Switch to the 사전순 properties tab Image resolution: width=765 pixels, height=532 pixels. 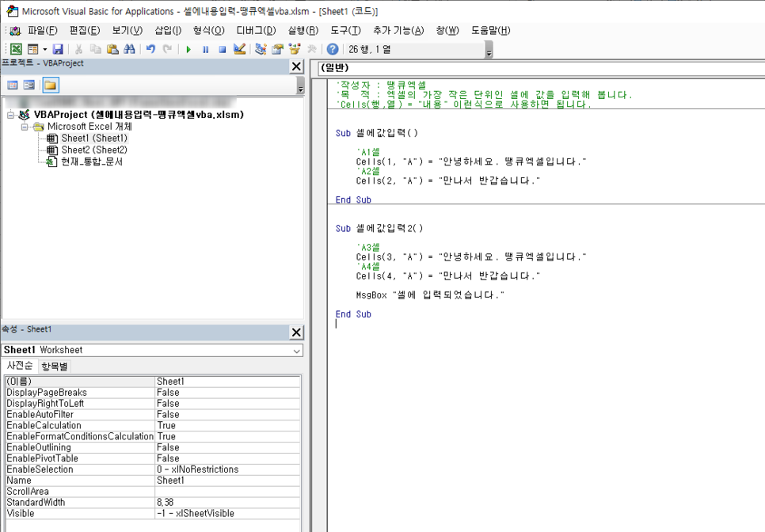click(20, 366)
